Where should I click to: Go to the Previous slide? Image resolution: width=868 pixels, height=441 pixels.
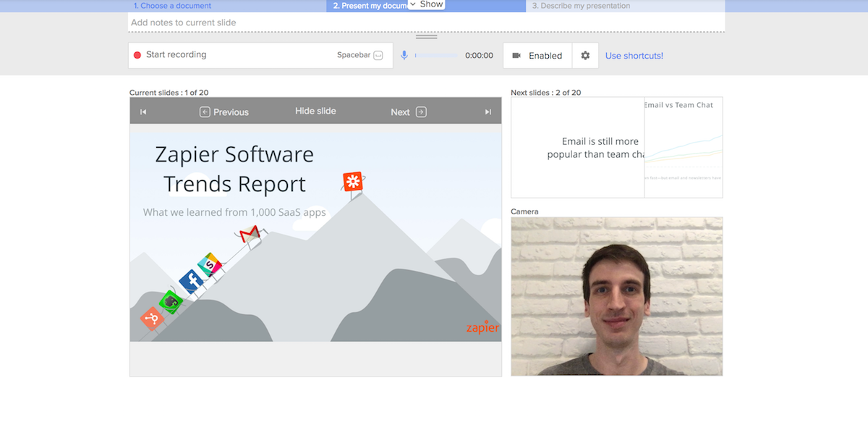click(224, 112)
